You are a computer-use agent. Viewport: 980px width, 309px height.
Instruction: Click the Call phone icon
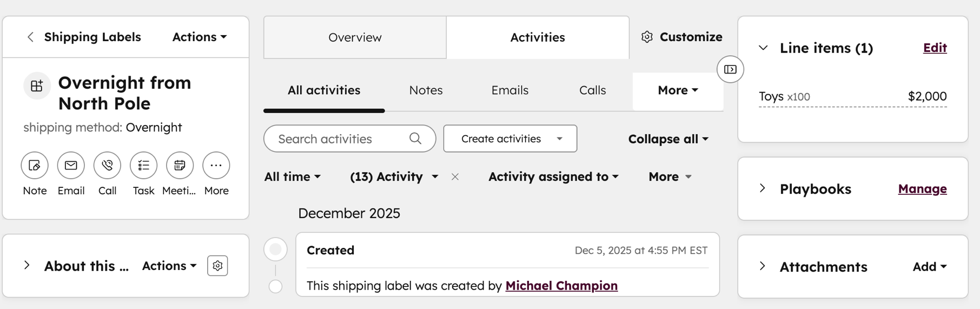(107, 166)
